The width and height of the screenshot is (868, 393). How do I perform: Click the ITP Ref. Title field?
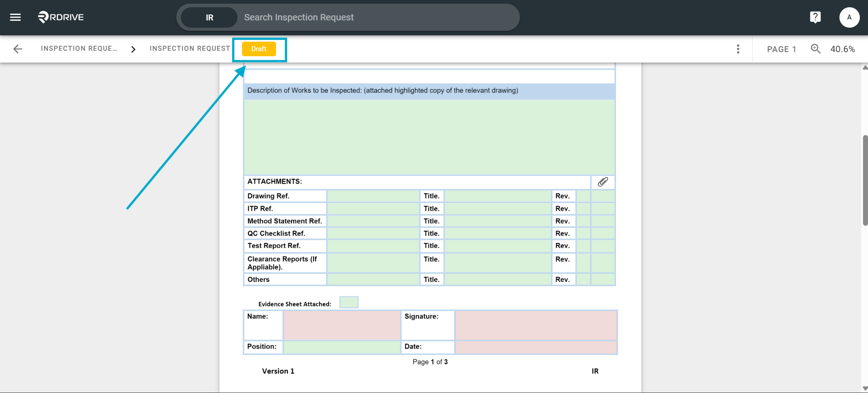click(498, 209)
